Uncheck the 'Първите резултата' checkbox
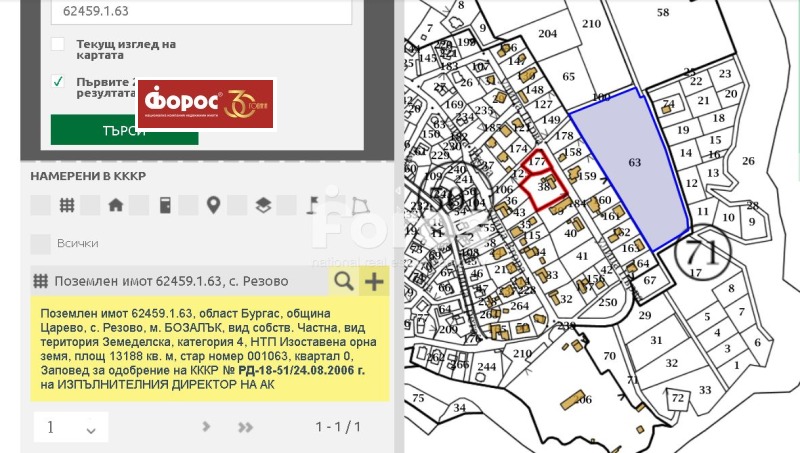800x453 pixels. pos(58,81)
